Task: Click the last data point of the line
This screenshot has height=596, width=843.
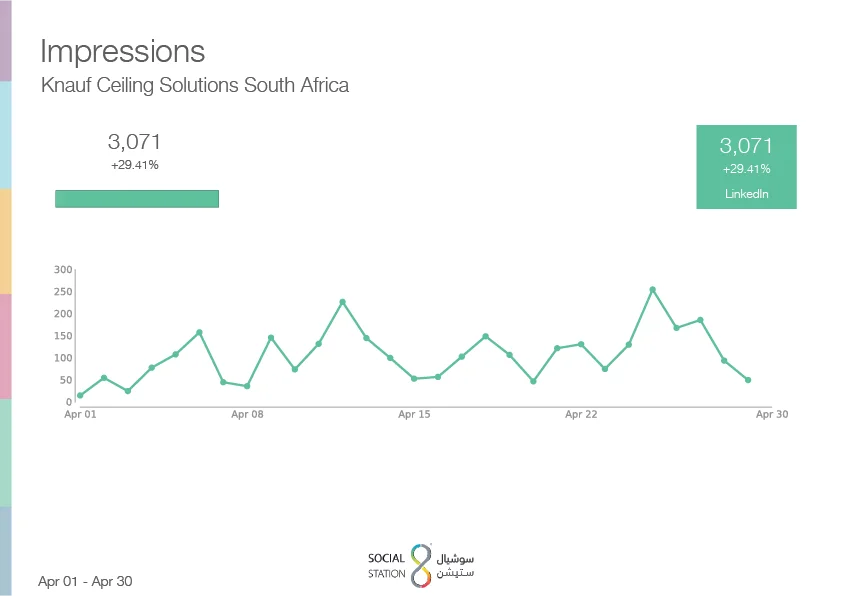Action: 748,380
